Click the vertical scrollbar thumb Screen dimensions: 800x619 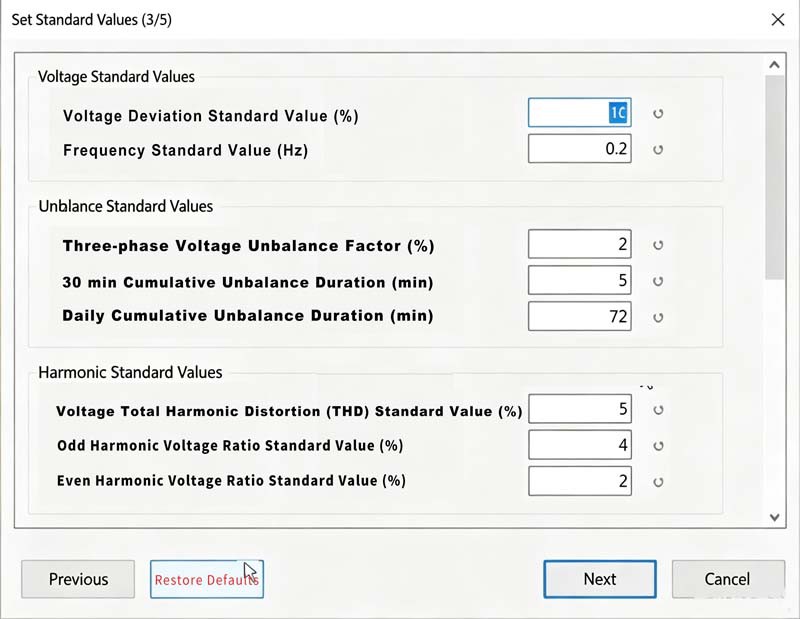pos(774,177)
